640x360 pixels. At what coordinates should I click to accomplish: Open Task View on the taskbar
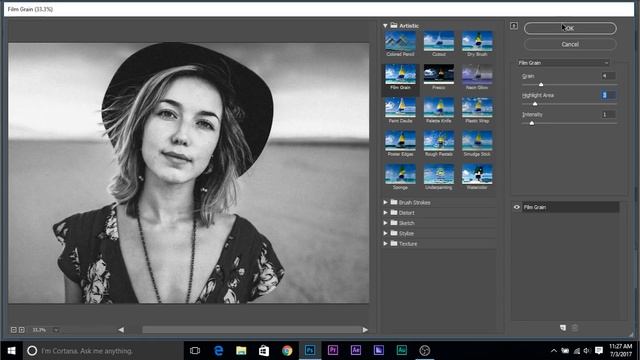tap(195, 351)
